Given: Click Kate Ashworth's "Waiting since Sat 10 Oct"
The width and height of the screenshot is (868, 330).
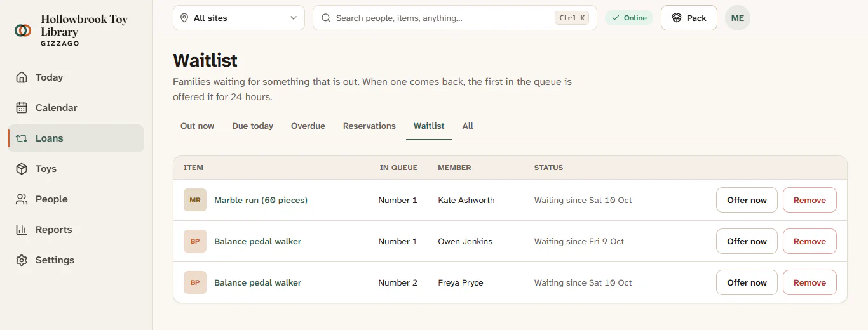Looking at the screenshot, I should click(x=583, y=200).
